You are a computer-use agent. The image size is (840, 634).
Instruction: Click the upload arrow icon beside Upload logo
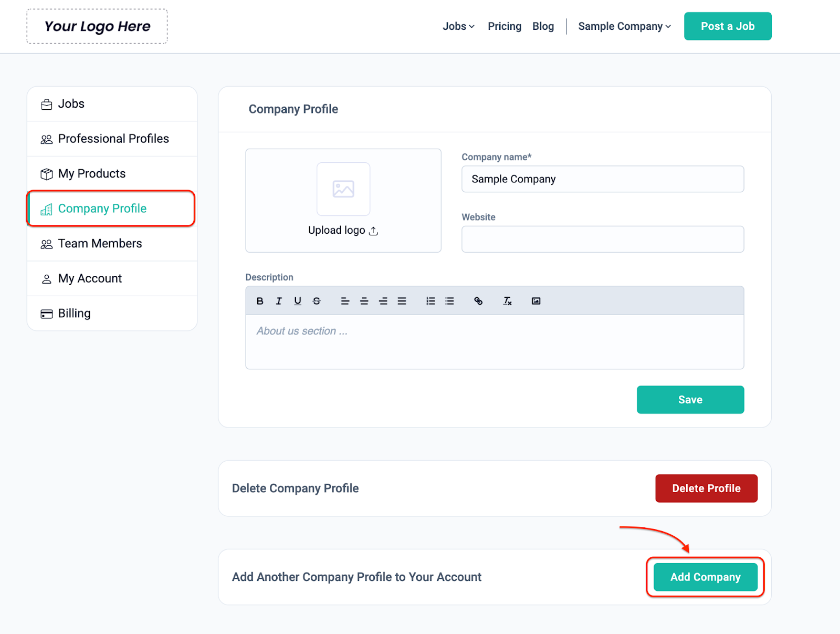(x=373, y=231)
